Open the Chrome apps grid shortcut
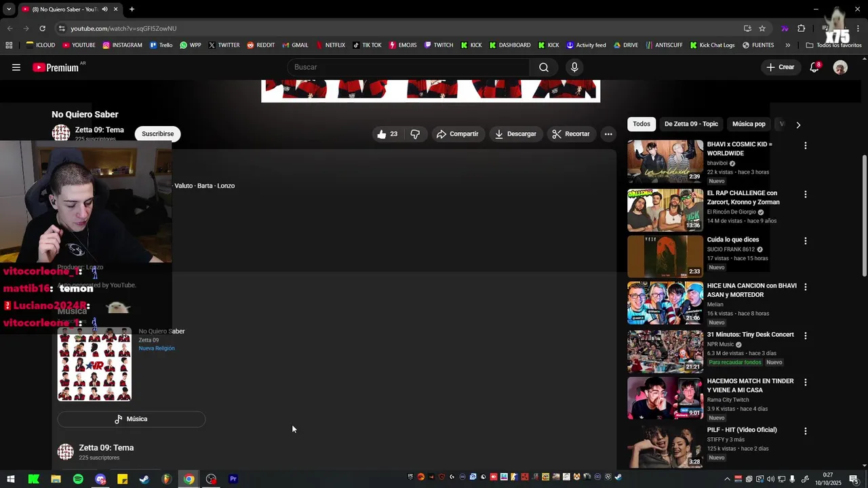Image resolution: width=868 pixels, height=488 pixels. pos(9,45)
